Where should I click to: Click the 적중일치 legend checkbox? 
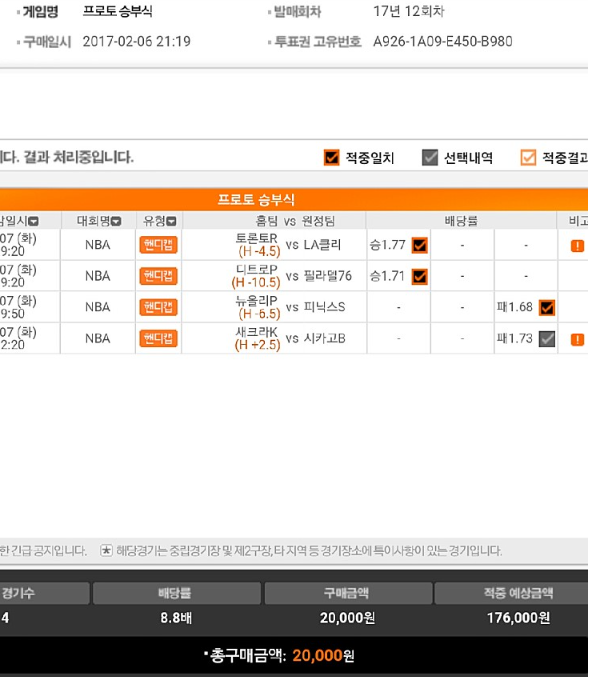331,158
